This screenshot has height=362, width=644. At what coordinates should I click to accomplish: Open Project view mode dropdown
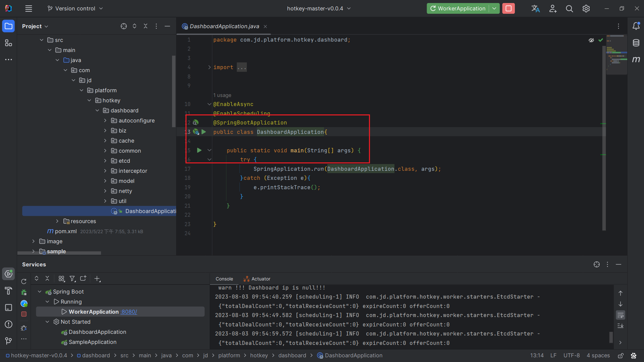pyautogui.click(x=35, y=26)
